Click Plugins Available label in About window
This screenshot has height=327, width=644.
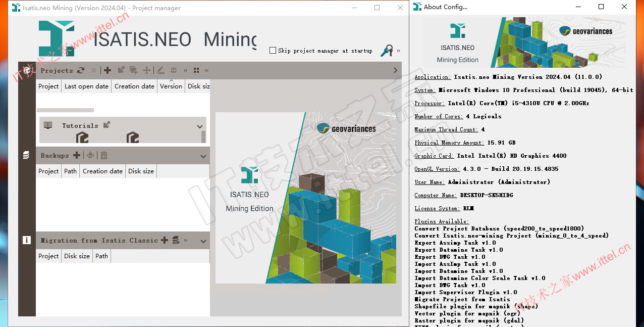[x=442, y=221]
